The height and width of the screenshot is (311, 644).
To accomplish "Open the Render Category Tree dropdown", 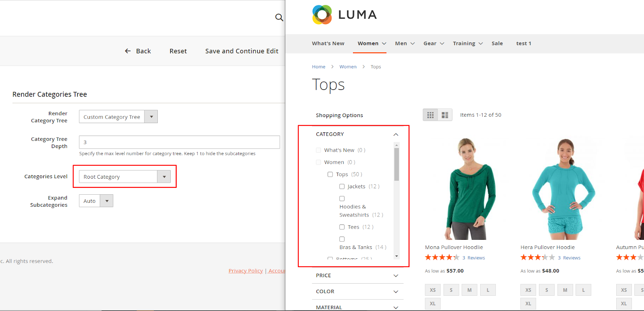I will (x=118, y=117).
